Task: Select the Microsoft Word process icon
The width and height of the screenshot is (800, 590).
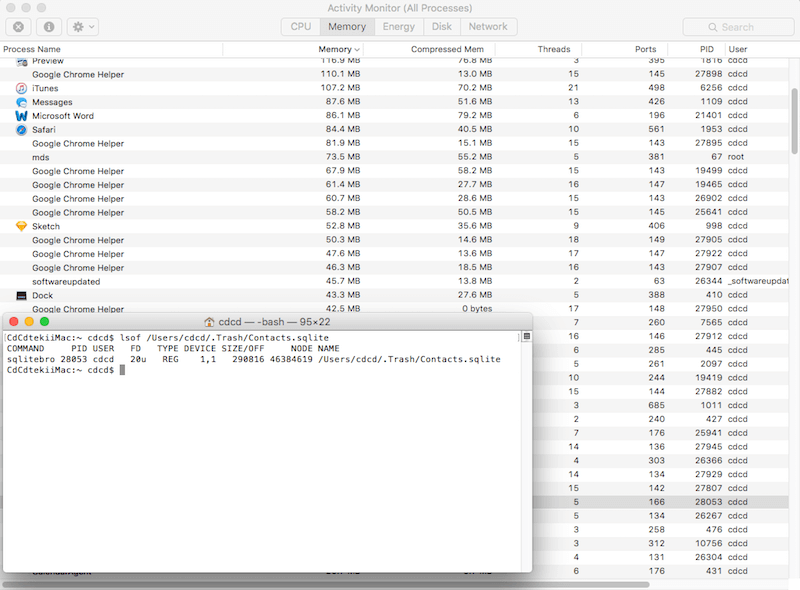Action: [x=21, y=116]
